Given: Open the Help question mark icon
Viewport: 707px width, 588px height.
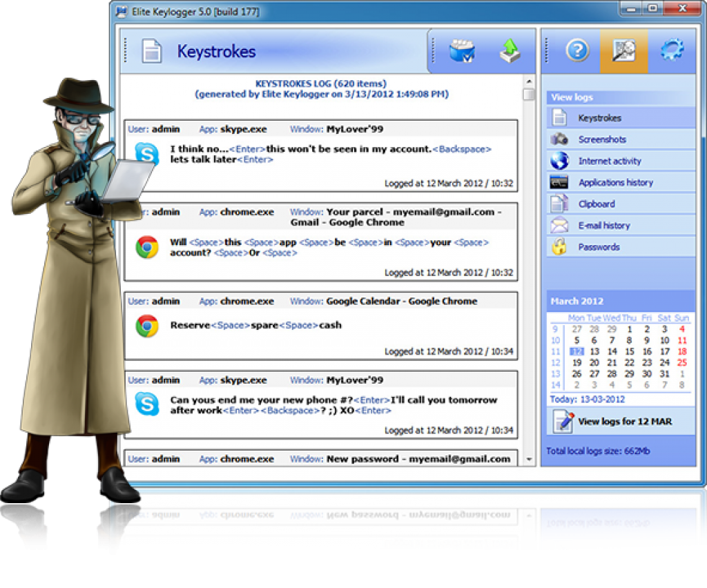Looking at the screenshot, I should (578, 50).
